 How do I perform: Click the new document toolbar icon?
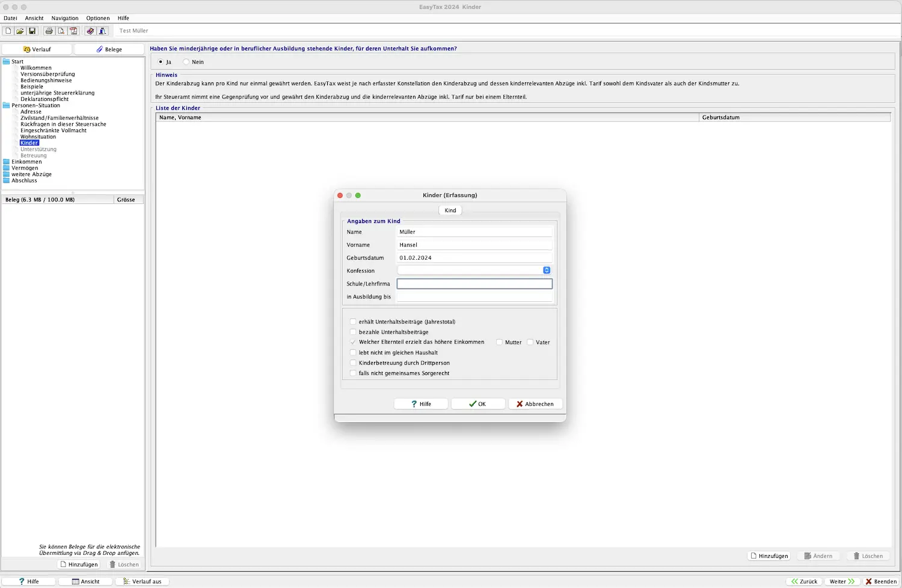click(8, 31)
